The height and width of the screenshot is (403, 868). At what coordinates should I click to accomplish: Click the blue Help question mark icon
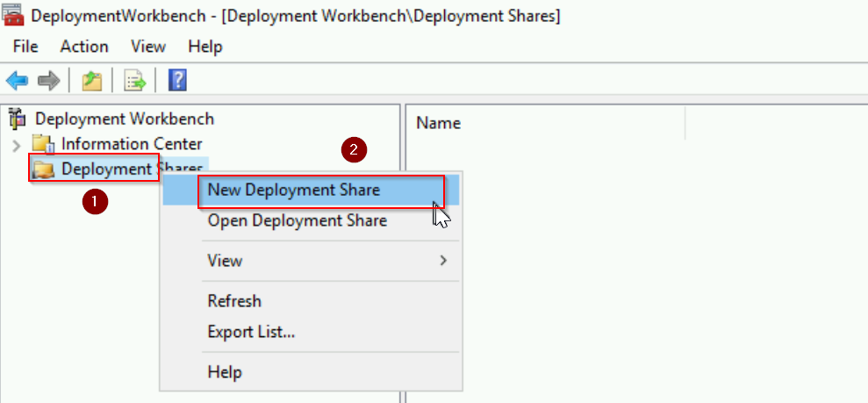(x=177, y=81)
